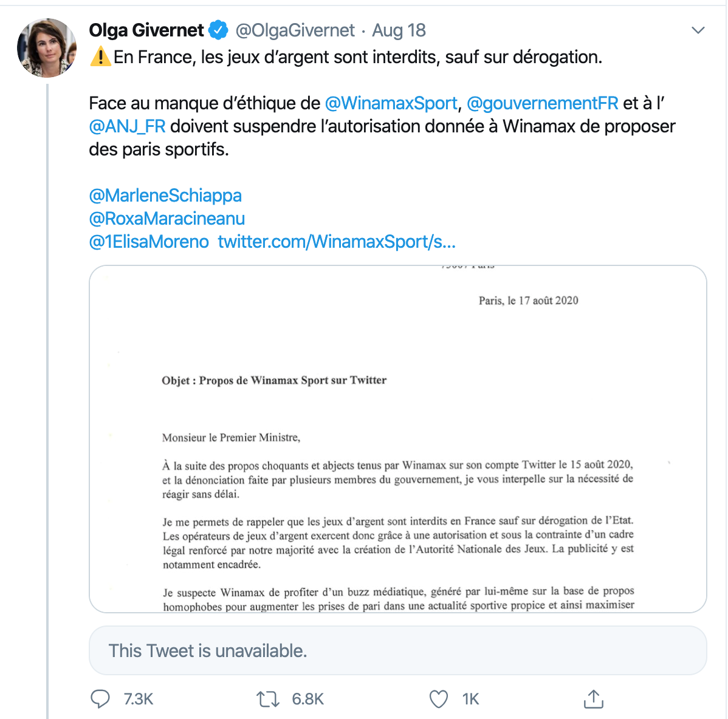Click the @OlgaGivernet handle
This screenshot has width=728, height=719.
click(295, 30)
